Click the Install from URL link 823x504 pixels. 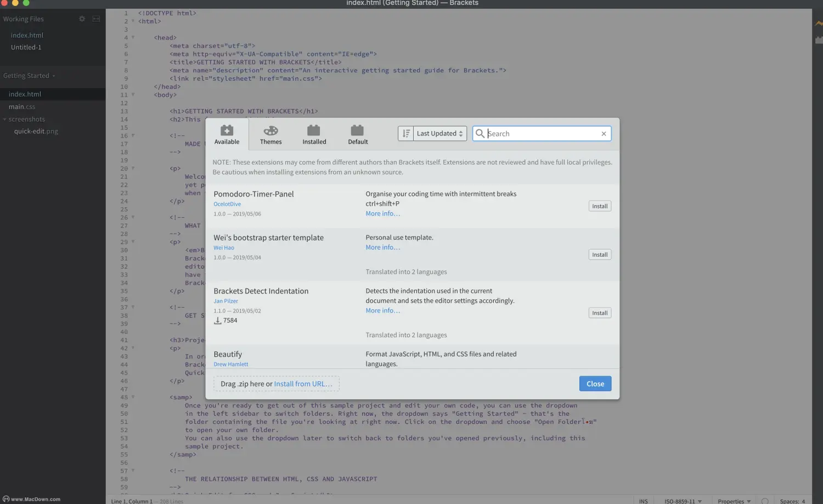pyautogui.click(x=303, y=384)
